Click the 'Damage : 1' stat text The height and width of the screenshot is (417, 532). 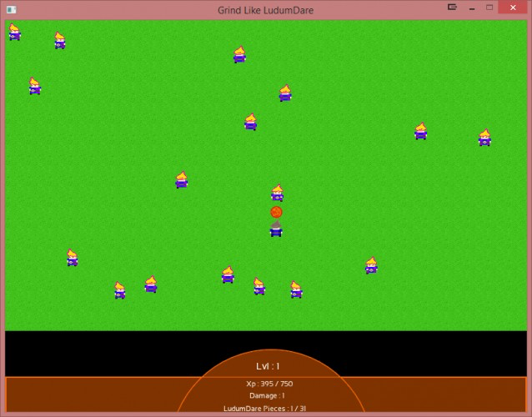click(x=267, y=395)
